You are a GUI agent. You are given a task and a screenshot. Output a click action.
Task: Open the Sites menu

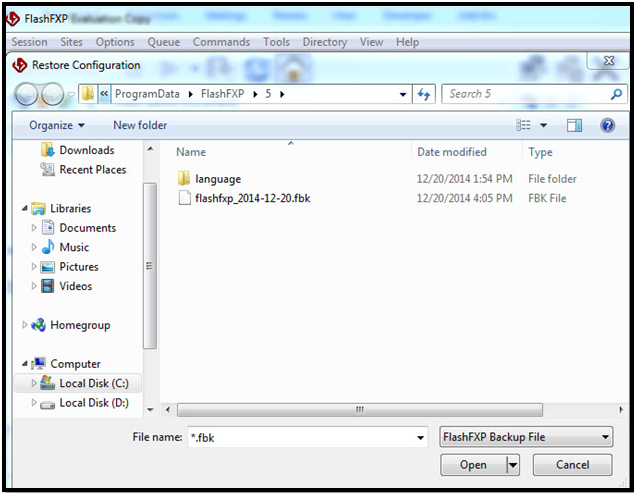point(72,42)
